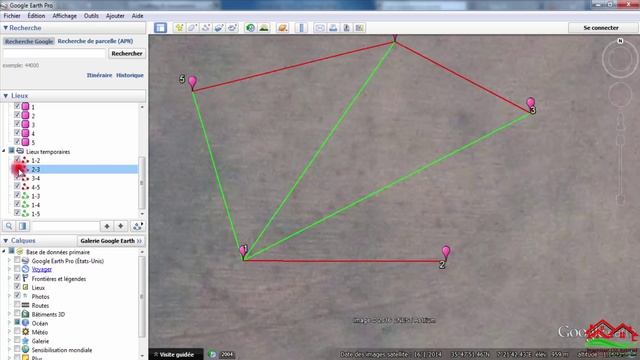Click the Lieux panel vertical scrollbar thumb
640x360 pixels.
(142, 182)
